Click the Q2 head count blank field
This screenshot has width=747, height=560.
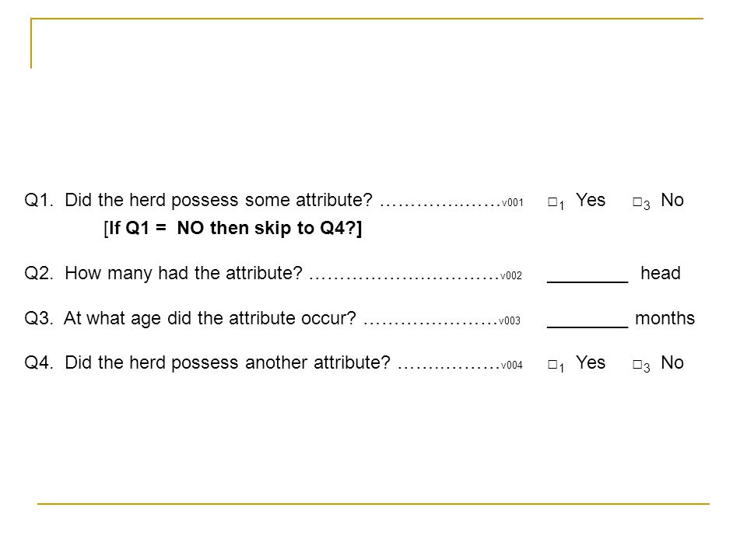(x=587, y=276)
